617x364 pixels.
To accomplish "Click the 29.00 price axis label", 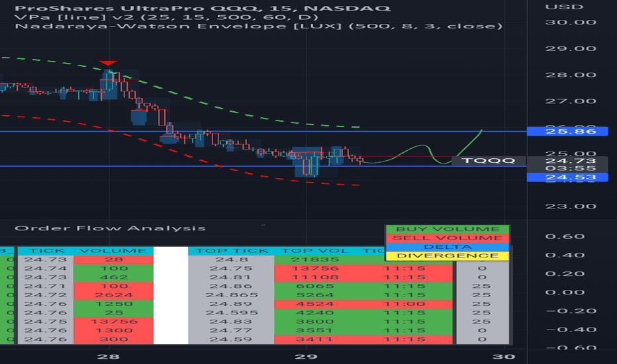I will 571,49.
